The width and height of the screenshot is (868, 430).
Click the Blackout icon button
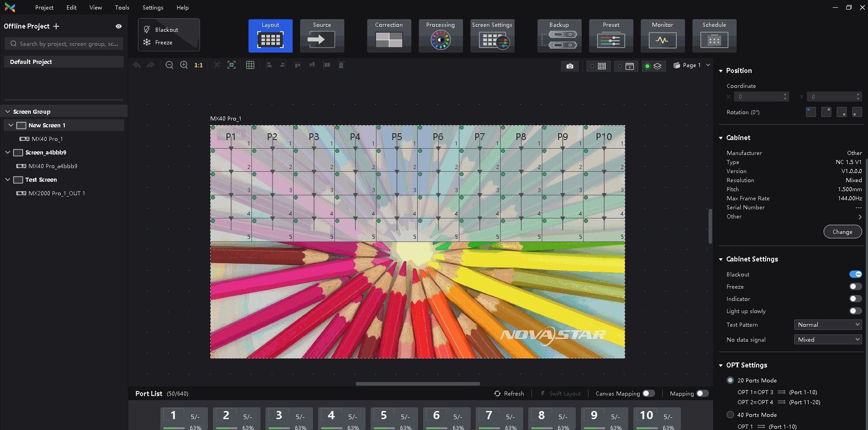click(x=147, y=29)
